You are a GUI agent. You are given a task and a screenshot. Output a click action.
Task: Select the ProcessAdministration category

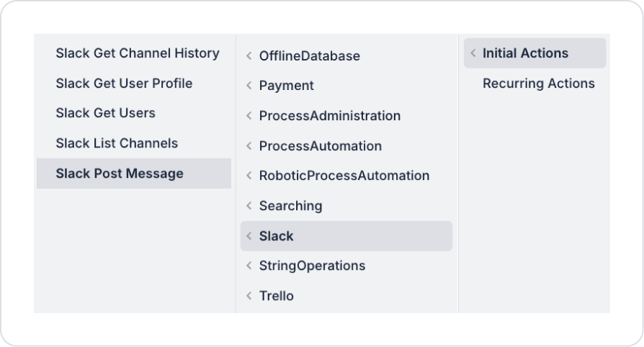pos(329,116)
